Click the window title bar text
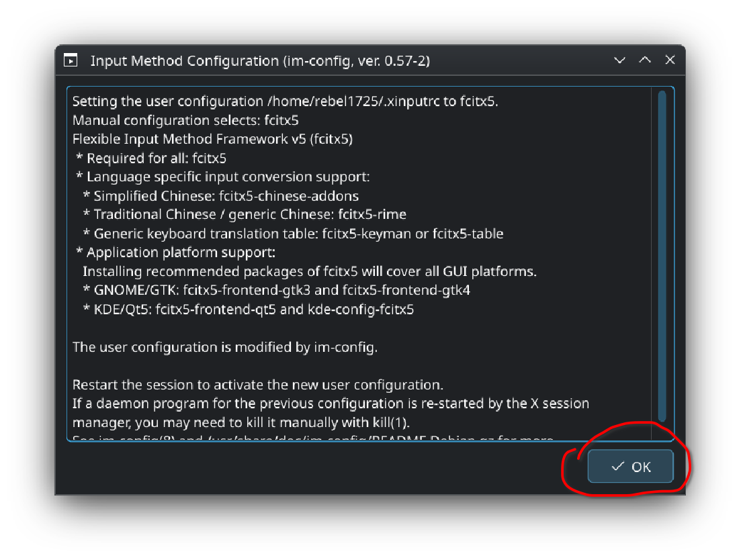The height and width of the screenshot is (560, 741). (x=260, y=61)
